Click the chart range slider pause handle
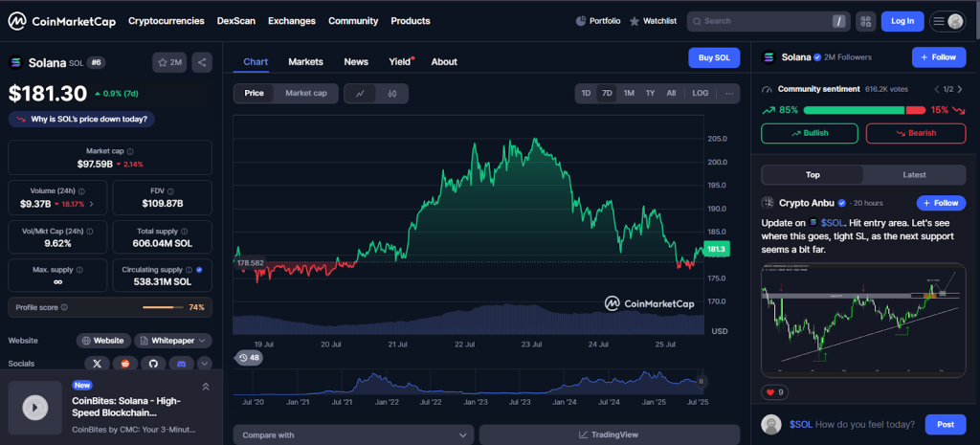Viewport: 980px width, 445px height. 702,381
